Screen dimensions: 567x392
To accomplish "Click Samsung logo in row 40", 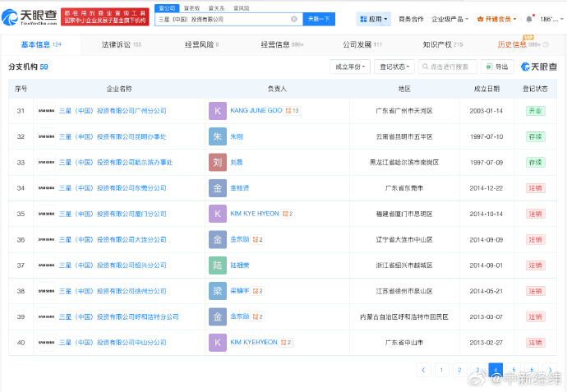I will click(46, 343).
